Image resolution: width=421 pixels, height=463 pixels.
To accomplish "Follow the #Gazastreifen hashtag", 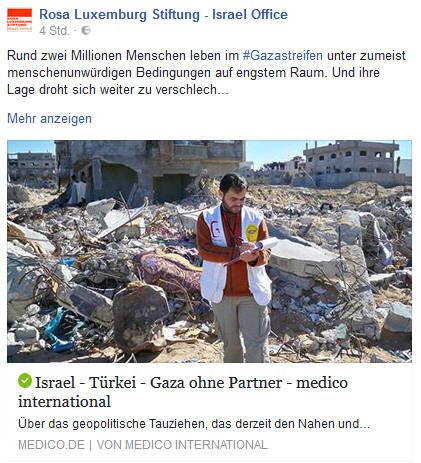I will (x=283, y=55).
